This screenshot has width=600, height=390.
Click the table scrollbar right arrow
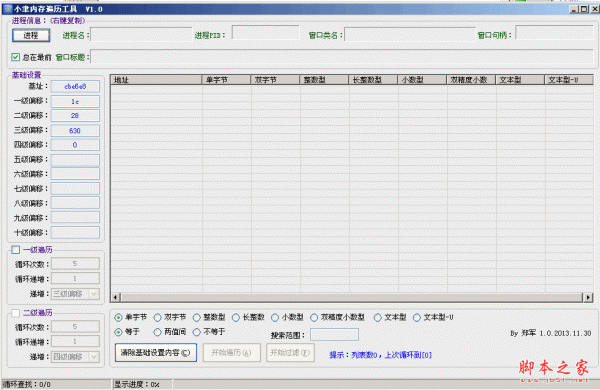click(x=588, y=297)
